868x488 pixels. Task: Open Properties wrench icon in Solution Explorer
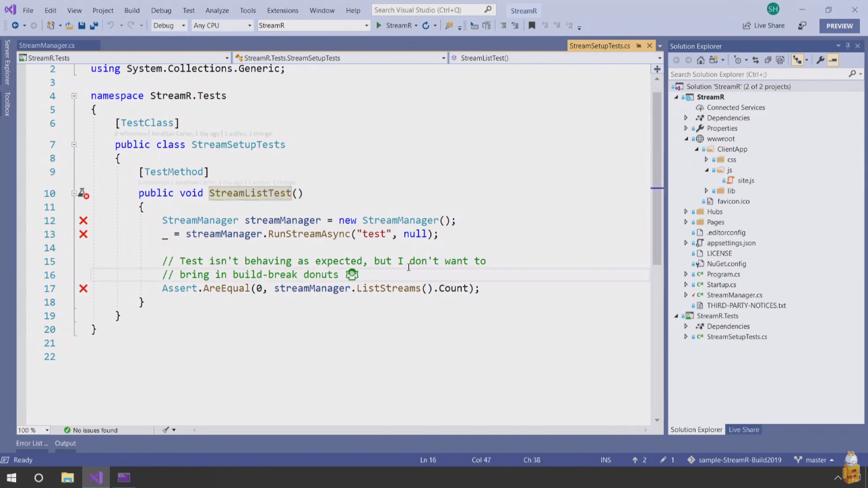point(820,60)
